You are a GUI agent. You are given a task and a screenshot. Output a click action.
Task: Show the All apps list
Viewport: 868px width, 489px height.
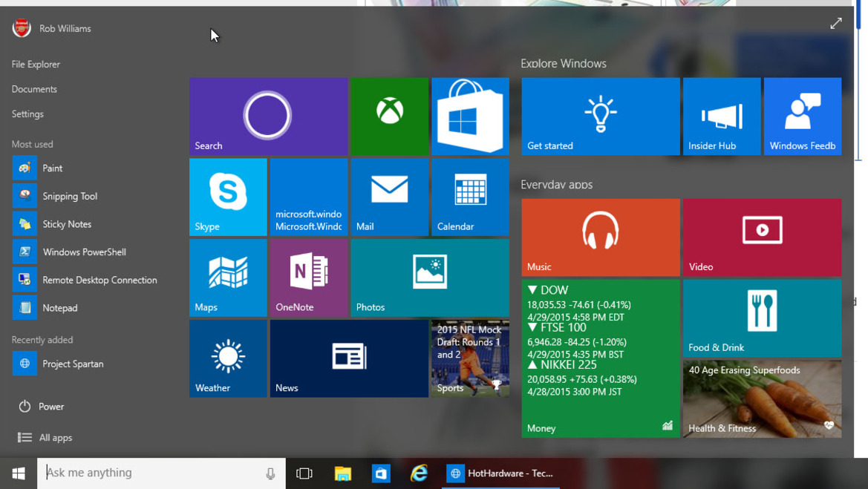45,438
